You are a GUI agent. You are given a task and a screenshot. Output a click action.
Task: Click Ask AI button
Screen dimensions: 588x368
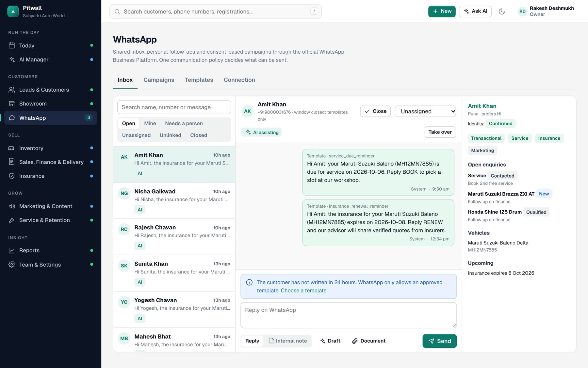[x=475, y=11]
